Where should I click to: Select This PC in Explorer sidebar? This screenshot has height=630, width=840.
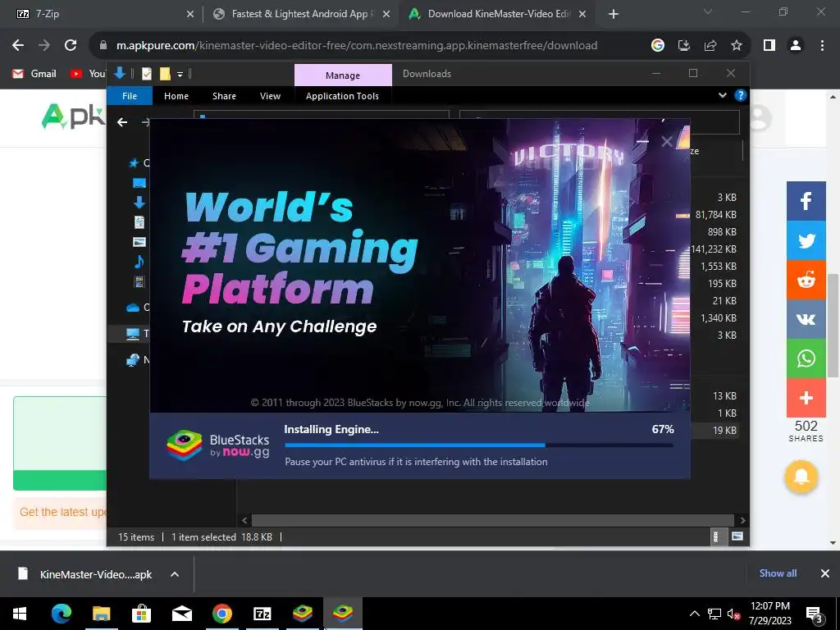(x=133, y=334)
